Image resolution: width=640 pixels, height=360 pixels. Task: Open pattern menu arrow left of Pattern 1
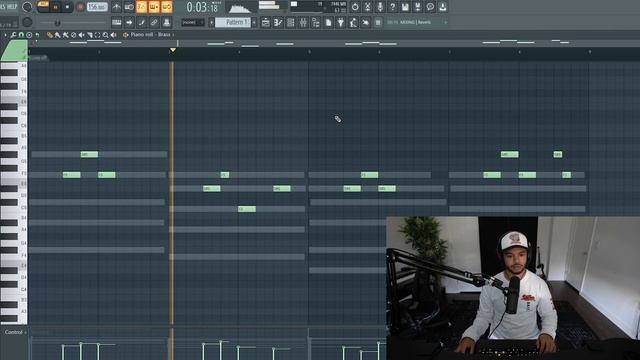[x=211, y=22]
